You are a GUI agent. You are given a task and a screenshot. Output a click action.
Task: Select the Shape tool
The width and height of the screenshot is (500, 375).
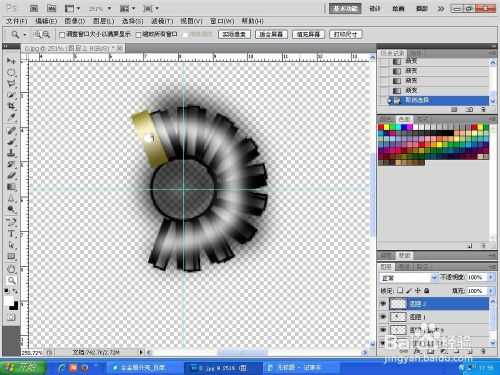(x=11, y=256)
